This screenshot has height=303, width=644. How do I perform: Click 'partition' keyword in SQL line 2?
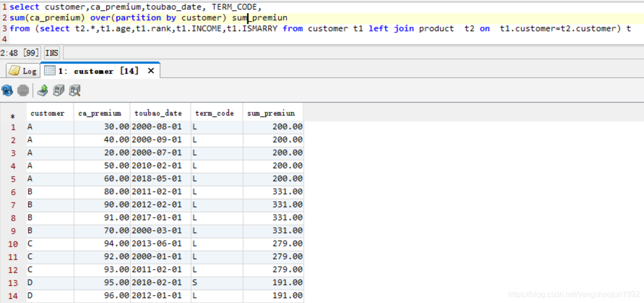pos(138,18)
